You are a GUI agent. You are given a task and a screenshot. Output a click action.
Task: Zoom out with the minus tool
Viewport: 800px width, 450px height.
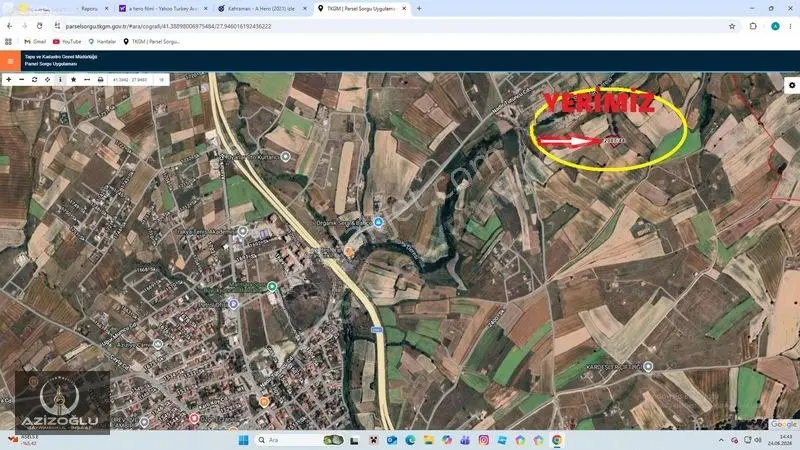[x=21, y=80]
